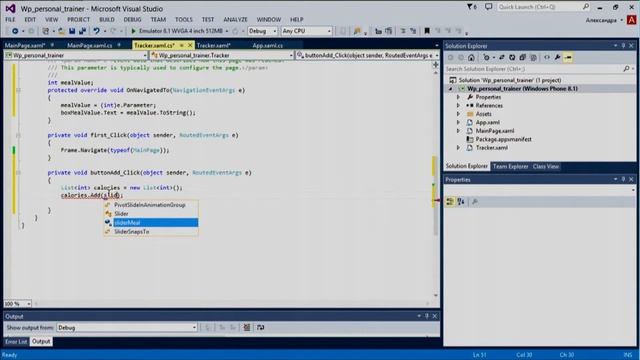Click the Property Pages wrench icon in Properties
Image resolution: width=640 pixels, height=360 pixels.
(x=475, y=202)
